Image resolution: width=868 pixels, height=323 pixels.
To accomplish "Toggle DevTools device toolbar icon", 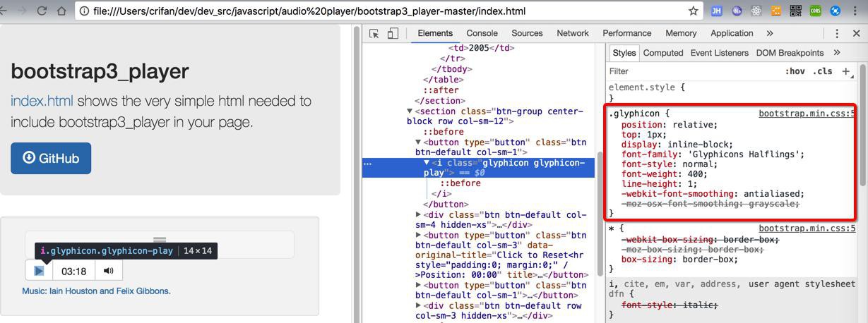I will point(393,33).
